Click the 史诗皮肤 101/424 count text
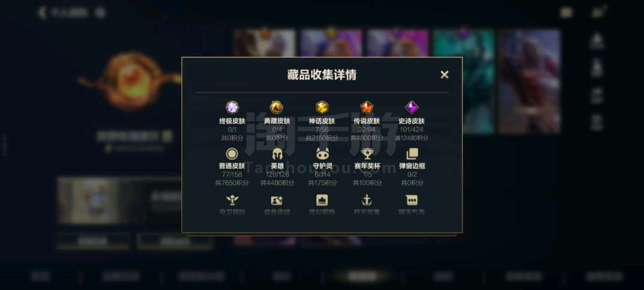This screenshot has width=644, height=290. (x=412, y=130)
